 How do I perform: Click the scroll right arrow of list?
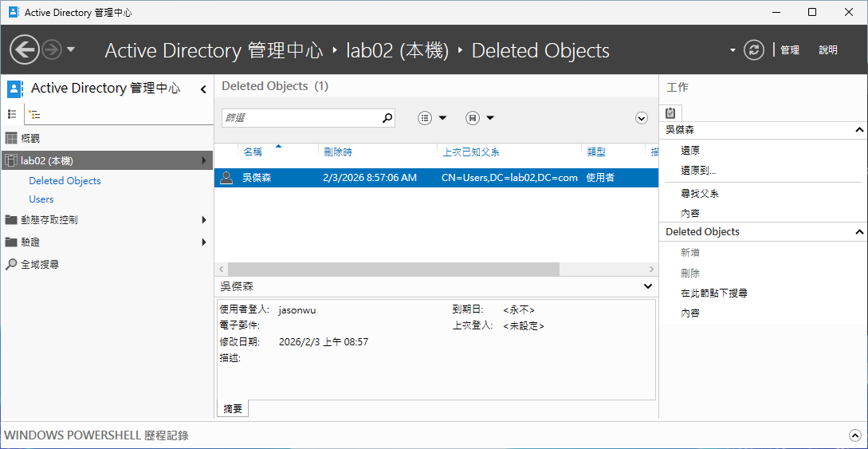point(651,269)
